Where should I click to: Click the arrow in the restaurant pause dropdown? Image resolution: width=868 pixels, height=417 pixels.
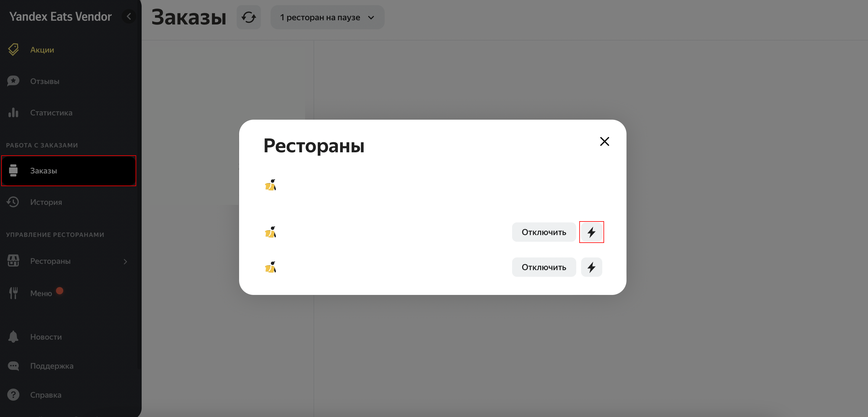371,18
